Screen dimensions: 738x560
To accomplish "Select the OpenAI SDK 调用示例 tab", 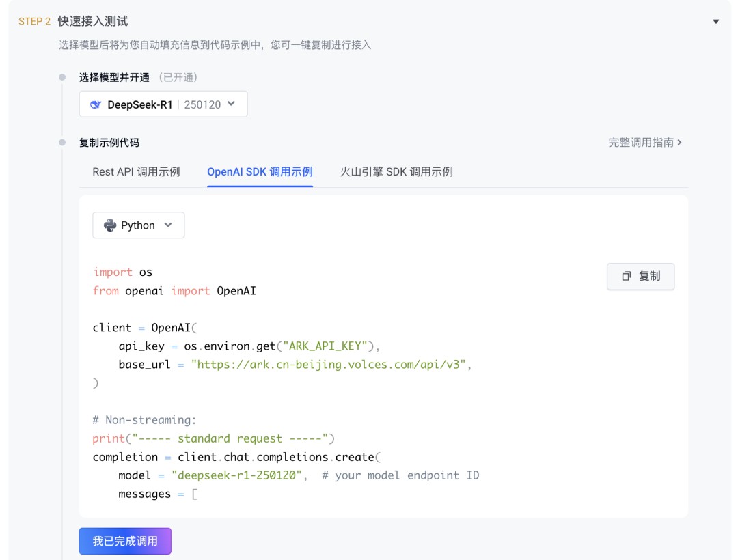I will click(260, 171).
